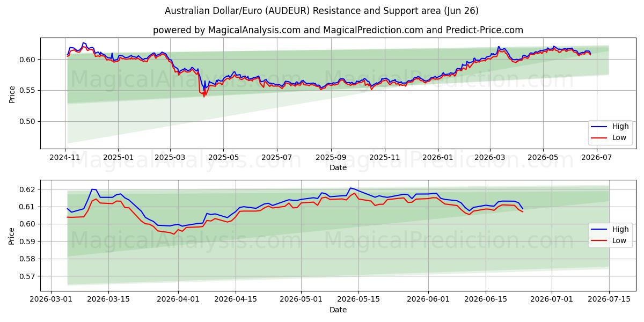The image size is (644, 322).
Task: Click the '0.55' y-axis label on top chart
Action: pyautogui.click(x=28, y=90)
